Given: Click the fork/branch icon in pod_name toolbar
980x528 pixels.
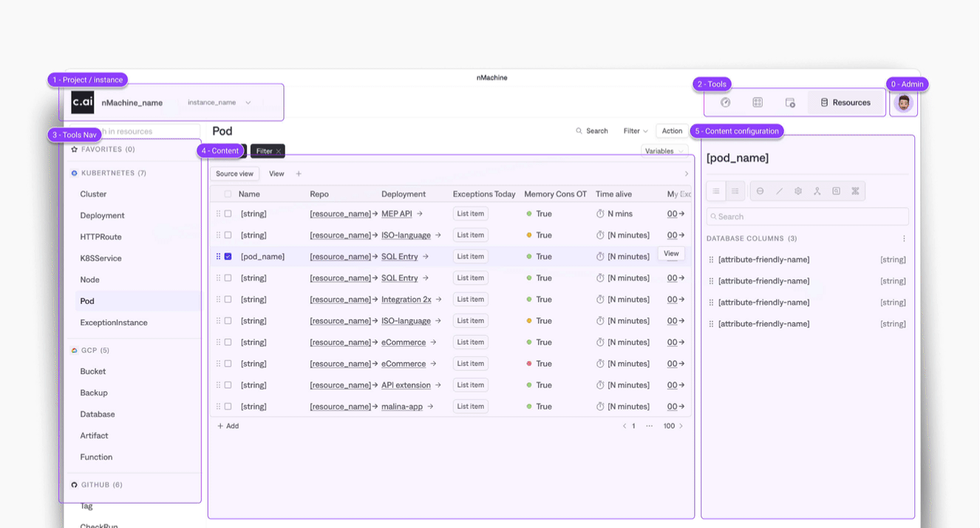Looking at the screenshot, I should 817,191.
